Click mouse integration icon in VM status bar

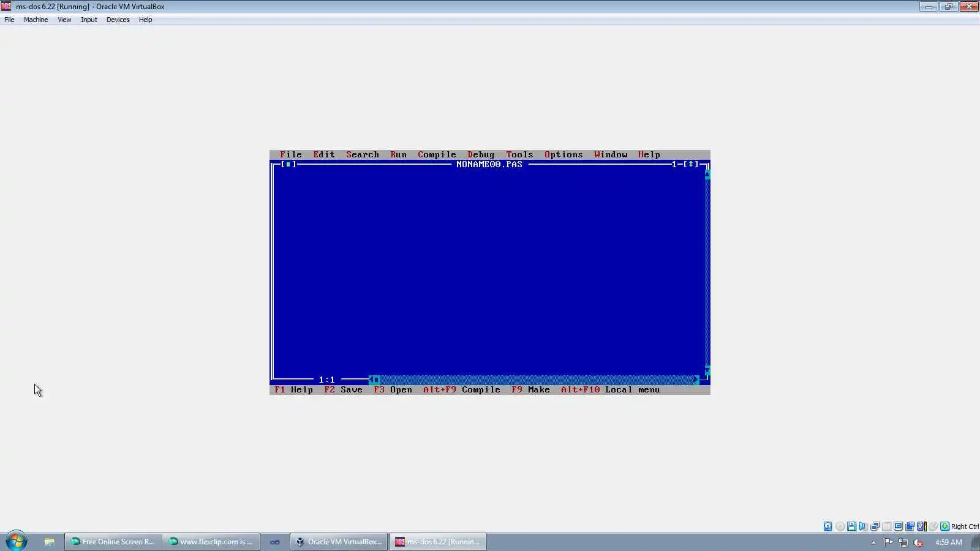(x=933, y=527)
